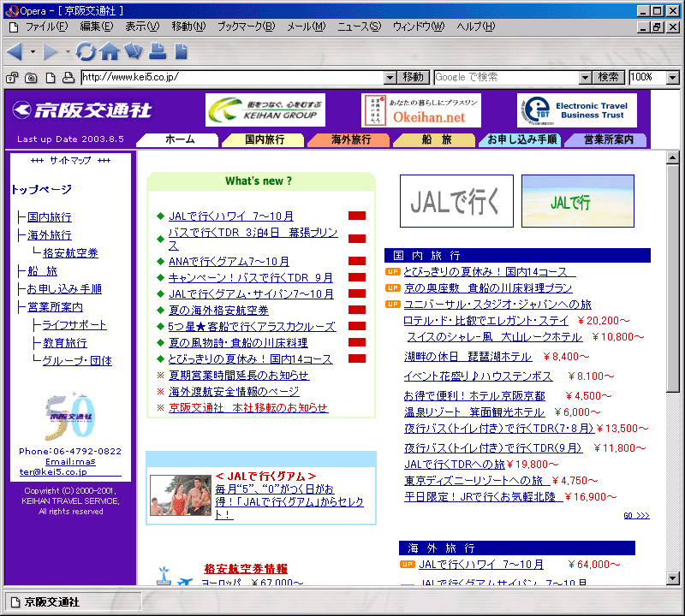
Task: Open ライフサポート link in the sitemap
Action: [74, 325]
